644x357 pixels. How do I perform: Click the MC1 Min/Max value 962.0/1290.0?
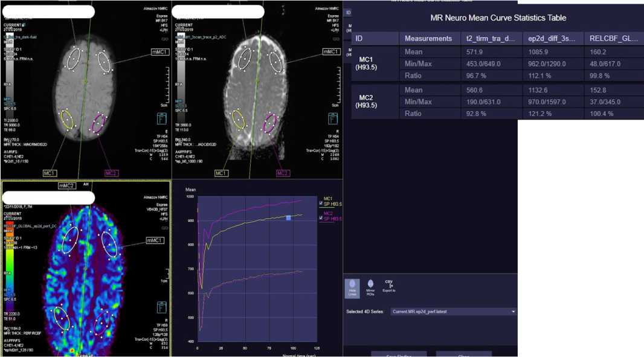(x=547, y=64)
